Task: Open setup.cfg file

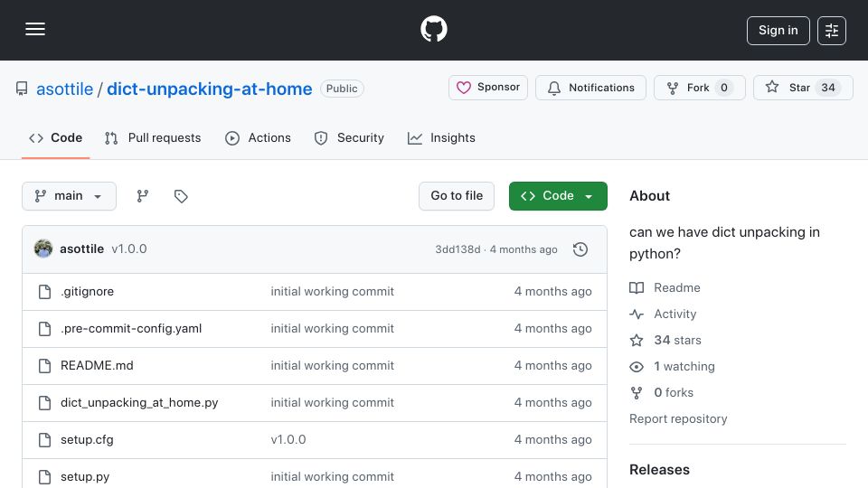Action: [87, 440]
